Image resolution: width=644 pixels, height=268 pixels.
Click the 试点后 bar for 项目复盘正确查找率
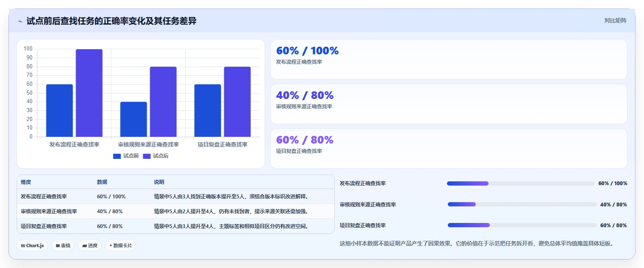pos(237,102)
